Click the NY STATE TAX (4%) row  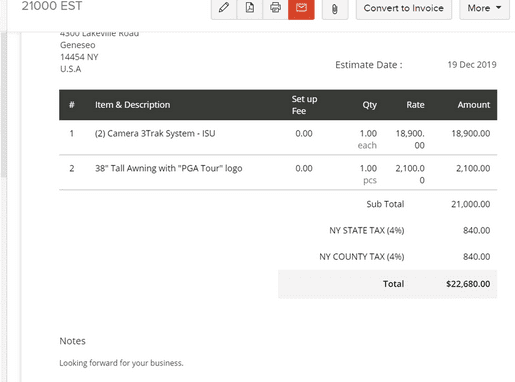410,230
